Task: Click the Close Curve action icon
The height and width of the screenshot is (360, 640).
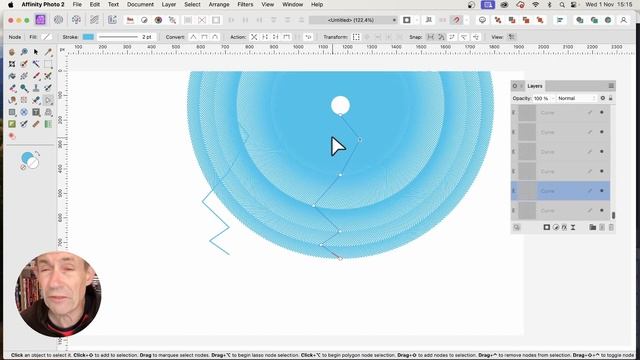Action: pos(265,37)
